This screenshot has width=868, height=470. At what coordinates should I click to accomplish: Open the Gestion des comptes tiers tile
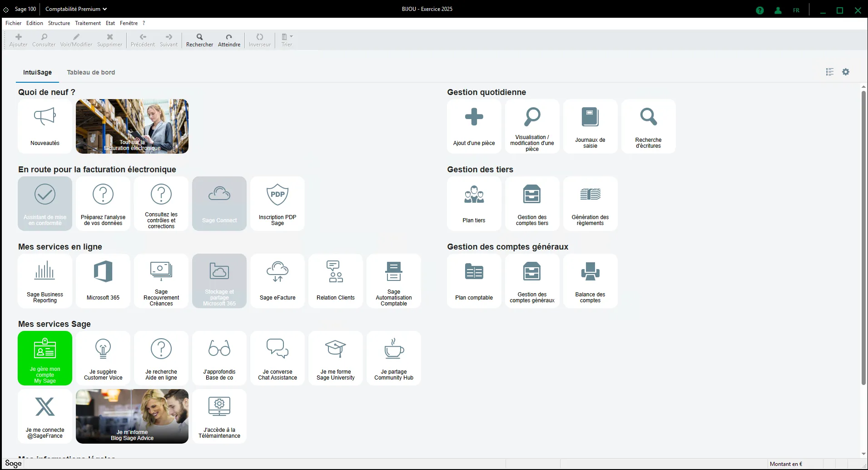(532, 204)
